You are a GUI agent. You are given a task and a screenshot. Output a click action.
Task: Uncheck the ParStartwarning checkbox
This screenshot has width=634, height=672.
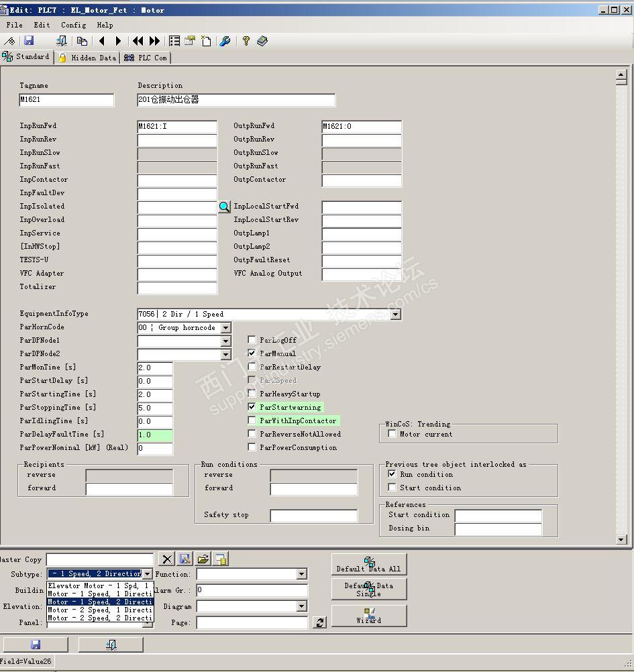pyautogui.click(x=252, y=406)
